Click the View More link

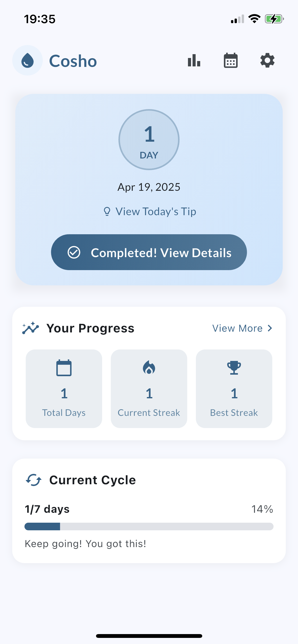click(x=237, y=328)
